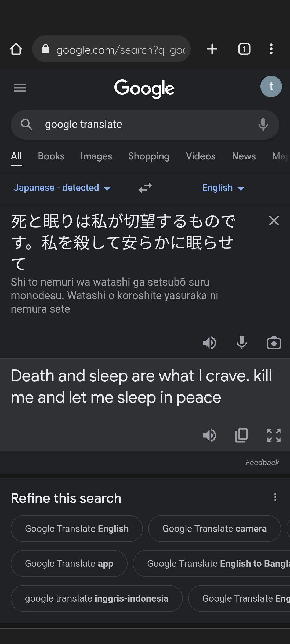Viewport: 290px width, 644px height.
Task: Clear the Japanese source text
Action: [274, 221]
